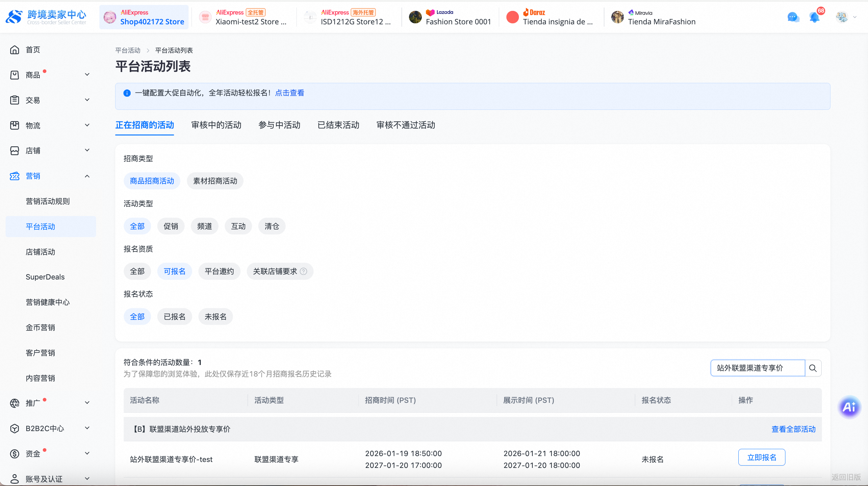The image size is (868, 486).
Task: Open the chat messages icon
Action: pos(793,17)
